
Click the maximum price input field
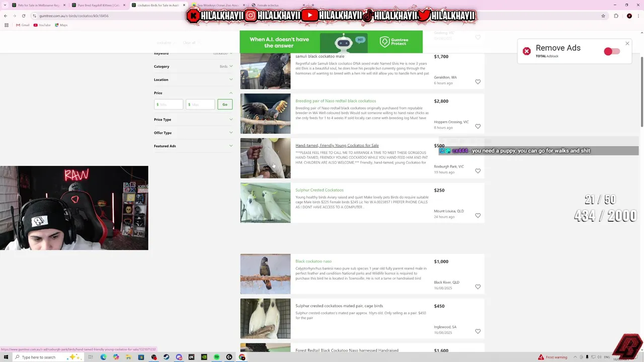click(x=200, y=105)
